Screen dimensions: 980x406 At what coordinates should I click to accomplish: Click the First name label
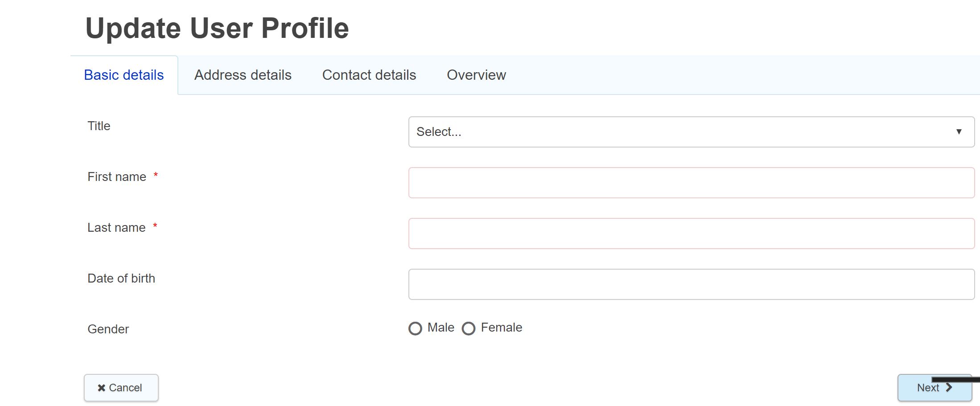(x=117, y=177)
